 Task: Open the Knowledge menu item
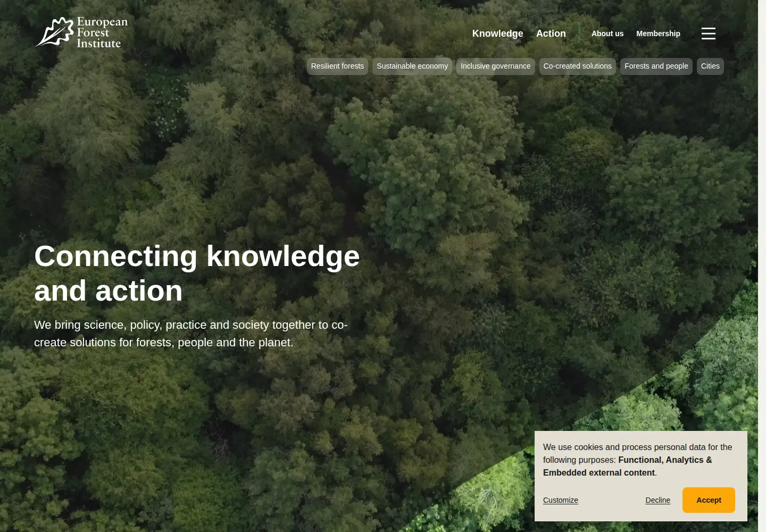[x=497, y=34]
